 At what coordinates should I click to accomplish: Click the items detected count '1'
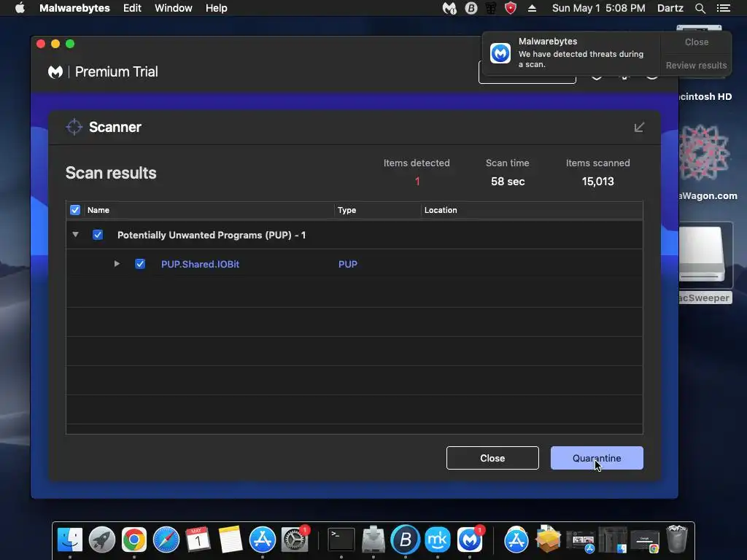417,181
